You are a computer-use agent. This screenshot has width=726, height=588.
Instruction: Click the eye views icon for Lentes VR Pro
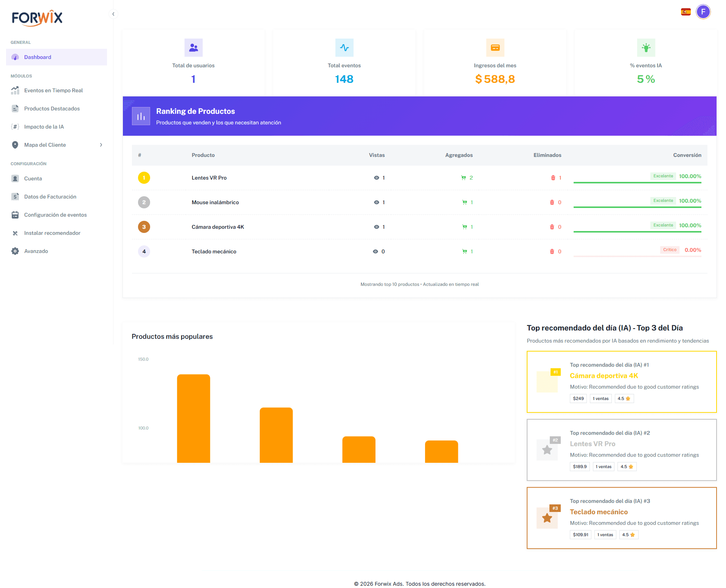click(376, 178)
